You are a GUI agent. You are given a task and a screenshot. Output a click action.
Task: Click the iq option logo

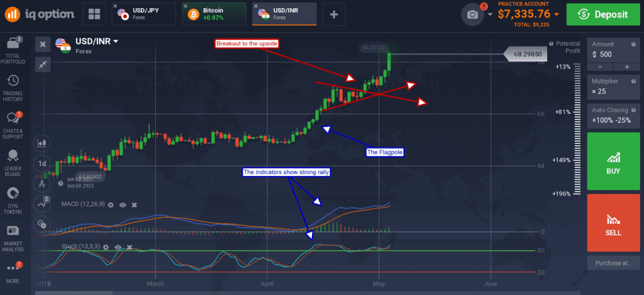tap(40, 14)
